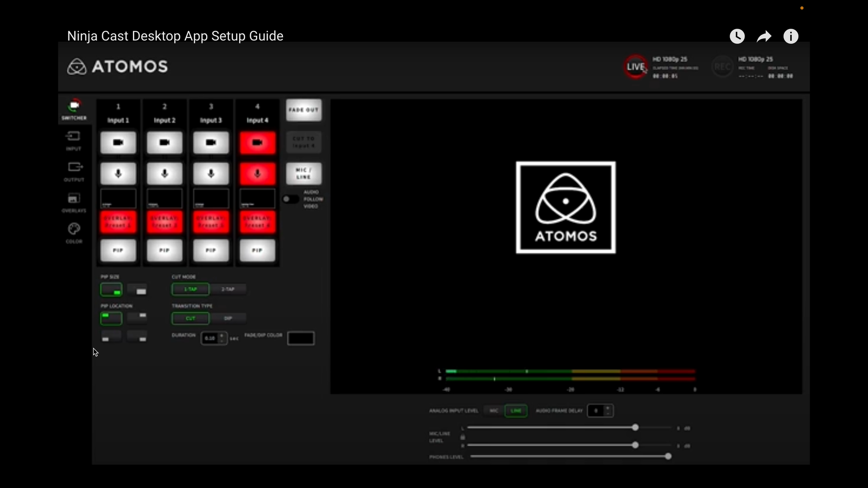Viewport: 868px width, 488px height.
Task: Open the Input settings in the sidebar
Action: (x=74, y=141)
